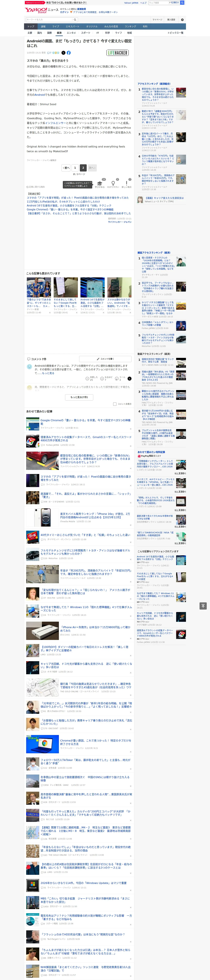
Task: Open the ヘルプ link in the top bar
Action: (143, 3)
